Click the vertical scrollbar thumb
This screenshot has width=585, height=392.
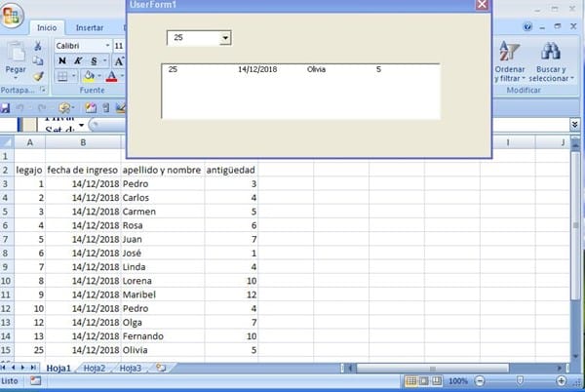coord(576,225)
